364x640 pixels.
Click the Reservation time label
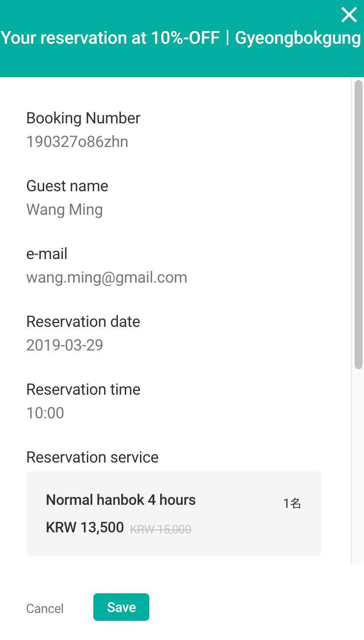click(83, 389)
